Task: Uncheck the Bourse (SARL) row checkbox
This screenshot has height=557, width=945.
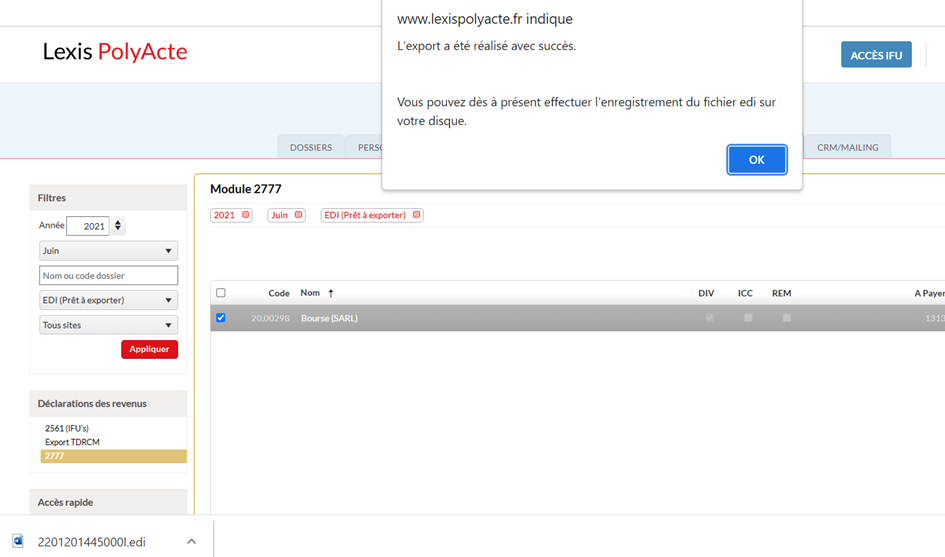Action: tap(221, 318)
